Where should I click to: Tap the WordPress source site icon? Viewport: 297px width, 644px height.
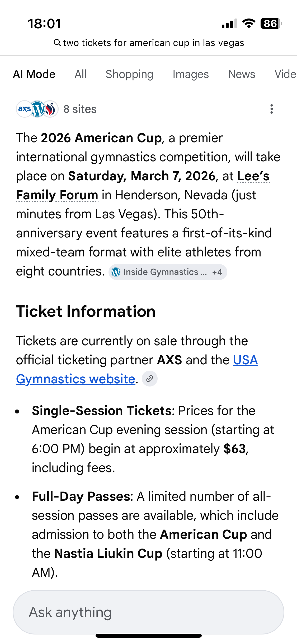[37, 109]
